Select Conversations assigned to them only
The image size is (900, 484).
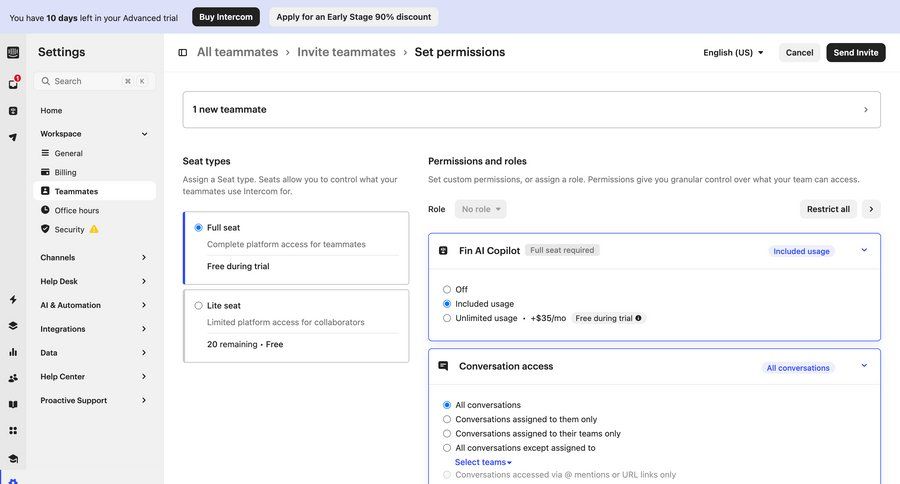[447, 419]
